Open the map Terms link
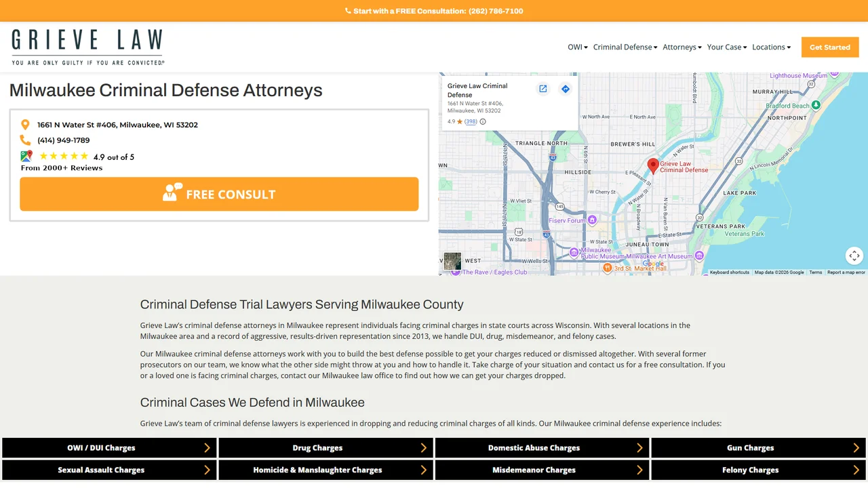The height and width of the screenshot is (488, 868). (x=816, y=272)
